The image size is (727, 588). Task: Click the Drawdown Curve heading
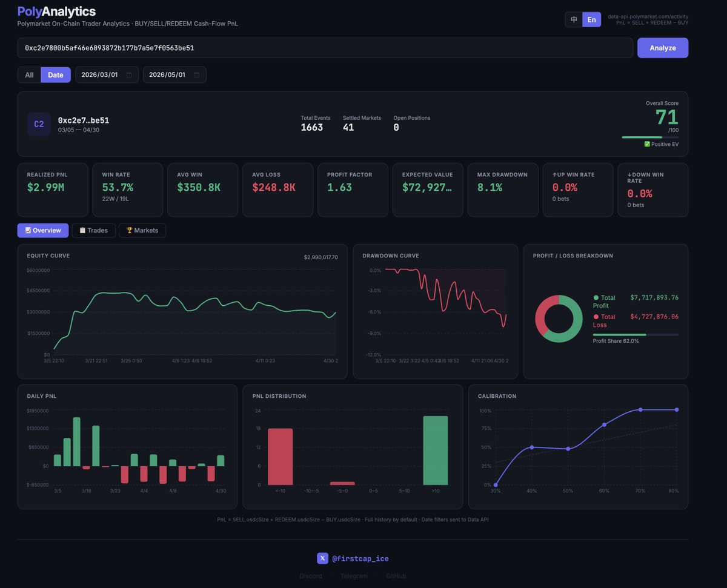[x=391, y=256]
